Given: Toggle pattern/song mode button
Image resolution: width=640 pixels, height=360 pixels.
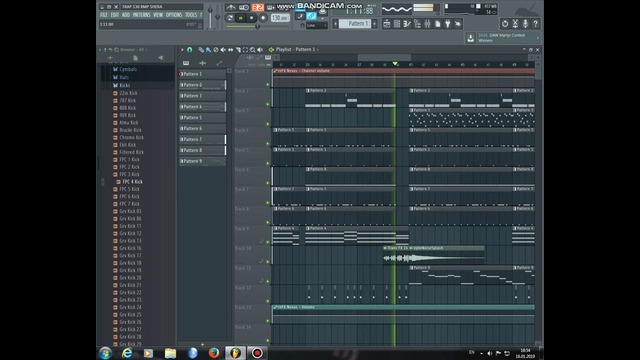Looking at the screenshot, I should [230, 18].
